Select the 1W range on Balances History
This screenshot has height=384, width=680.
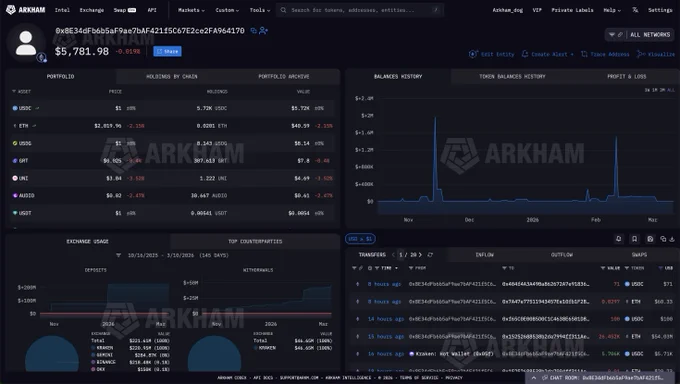click(x=647, y=90)
